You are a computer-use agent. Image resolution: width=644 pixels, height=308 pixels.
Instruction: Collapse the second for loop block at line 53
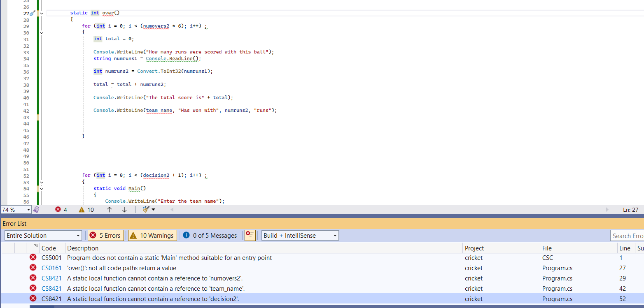coord(42,182)
